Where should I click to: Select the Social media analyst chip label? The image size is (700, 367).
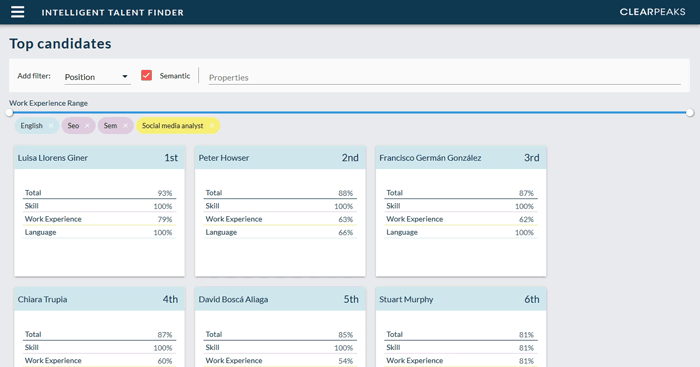coord(172,126)
